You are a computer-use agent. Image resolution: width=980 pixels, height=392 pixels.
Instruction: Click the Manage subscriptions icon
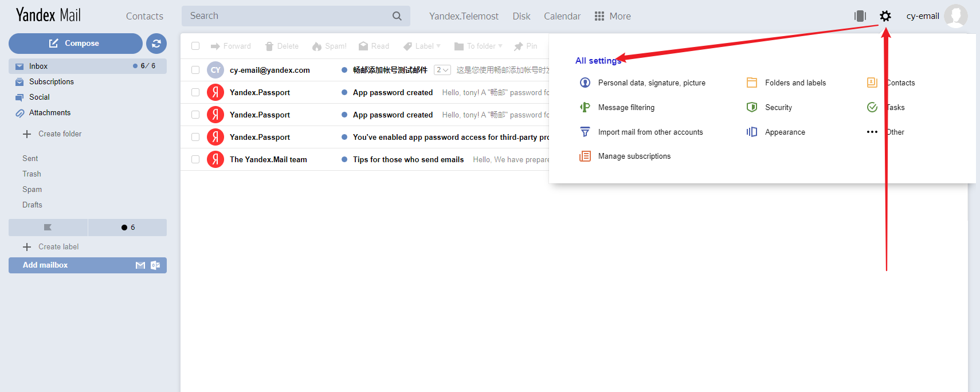pos(585,156)
